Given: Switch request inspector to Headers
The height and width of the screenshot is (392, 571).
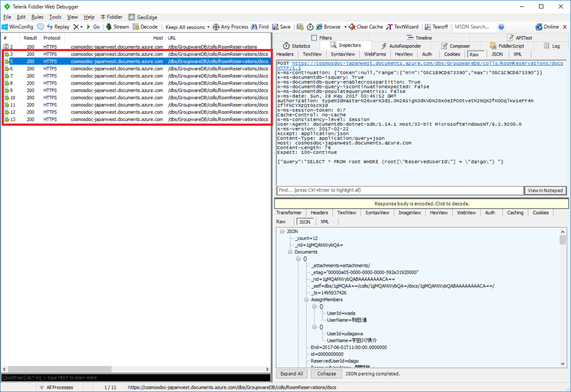Looking at the screenshot, I should pyautogui.click(x=285, y=54).
